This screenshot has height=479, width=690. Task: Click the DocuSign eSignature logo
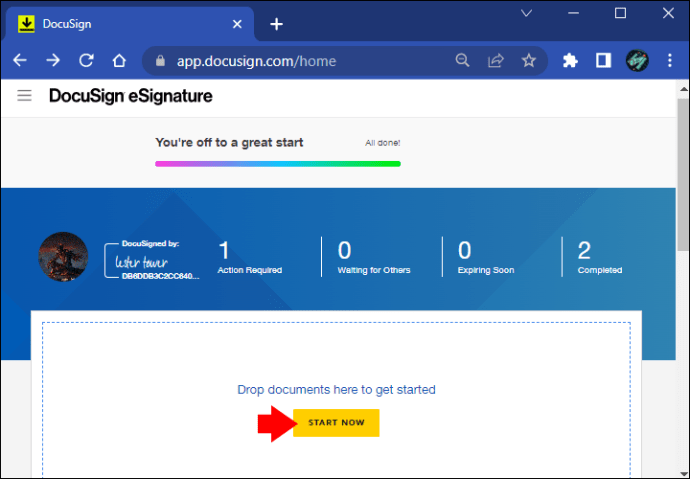point(131,96)
